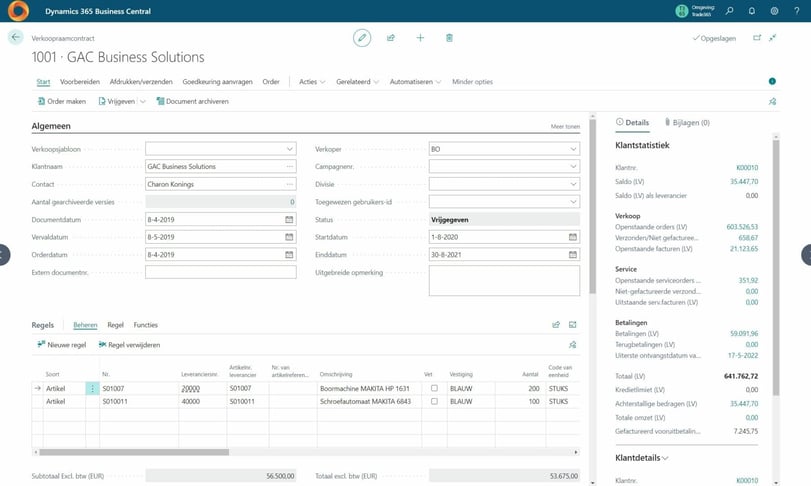Image resolution: width=811 pixels, height=486 pixels.
Task: Open Startdatum calendar picker
Action: pos(573,237)
